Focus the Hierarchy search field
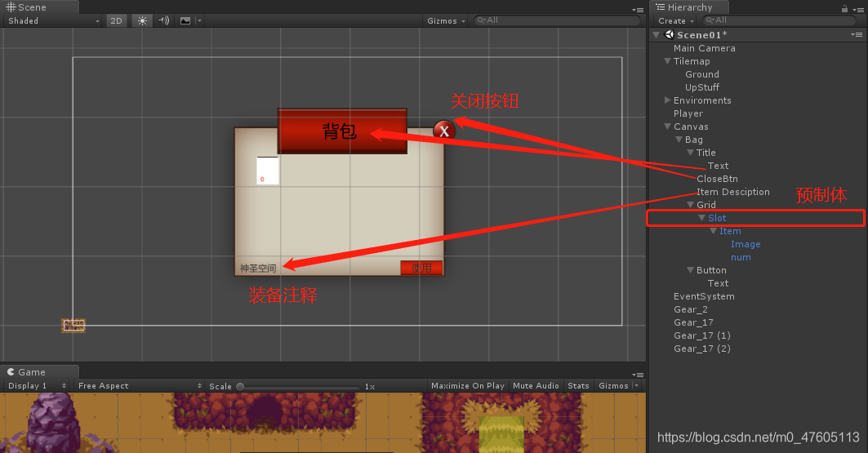868x453 pixels. (x=779, y=20)
